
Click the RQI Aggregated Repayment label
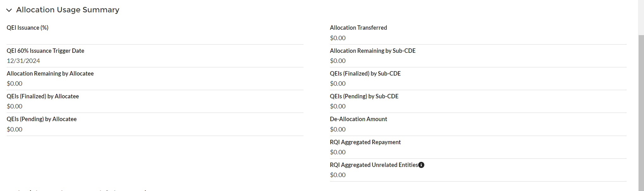[x=365, y=142]
